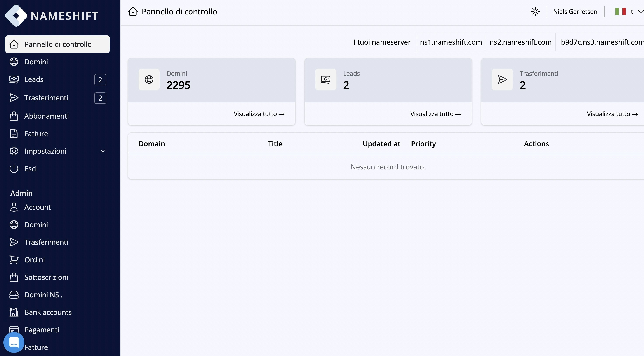The image size is (644, 356).
Task: Expand the Impostazioni submenu chevron
Action: [103, 151]
